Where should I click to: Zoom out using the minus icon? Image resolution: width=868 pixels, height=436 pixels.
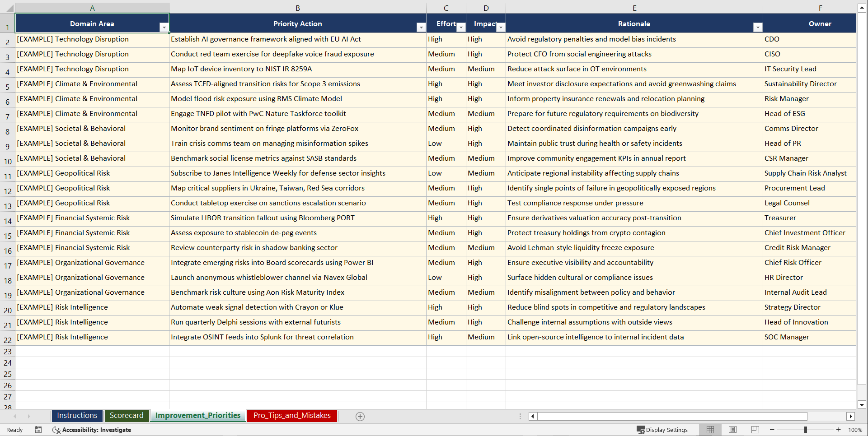(772, 430)
